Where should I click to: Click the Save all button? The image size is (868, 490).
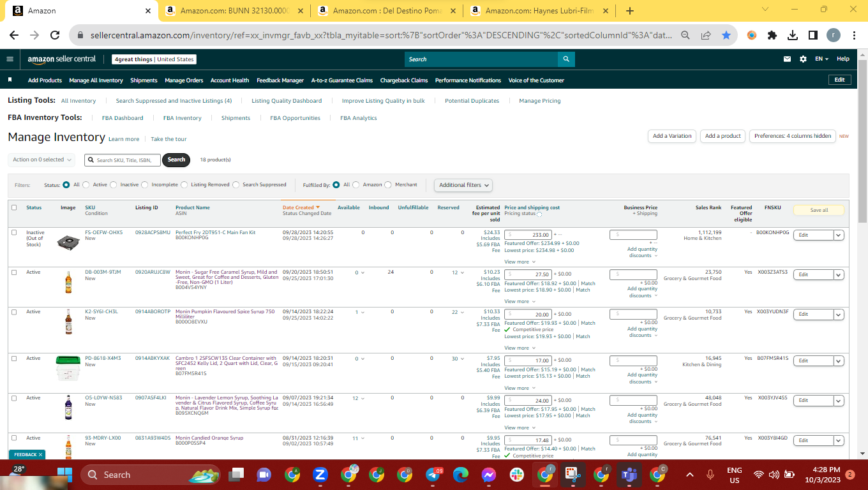pyautogui.click(x=819, y=210)
